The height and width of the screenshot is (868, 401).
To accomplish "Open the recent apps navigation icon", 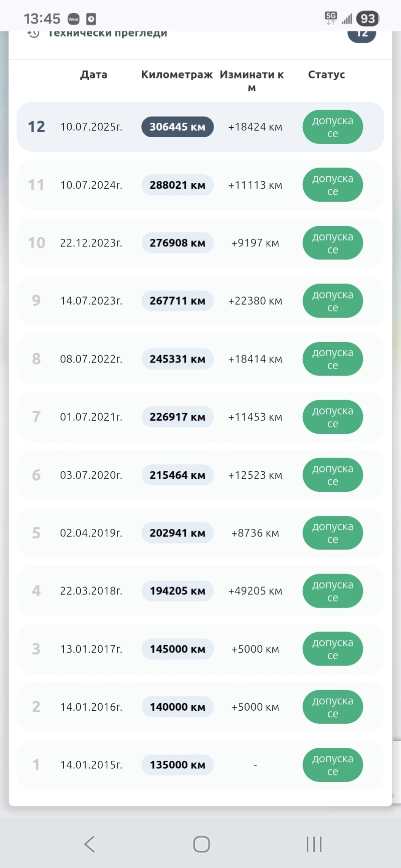I will coord(314,844).
